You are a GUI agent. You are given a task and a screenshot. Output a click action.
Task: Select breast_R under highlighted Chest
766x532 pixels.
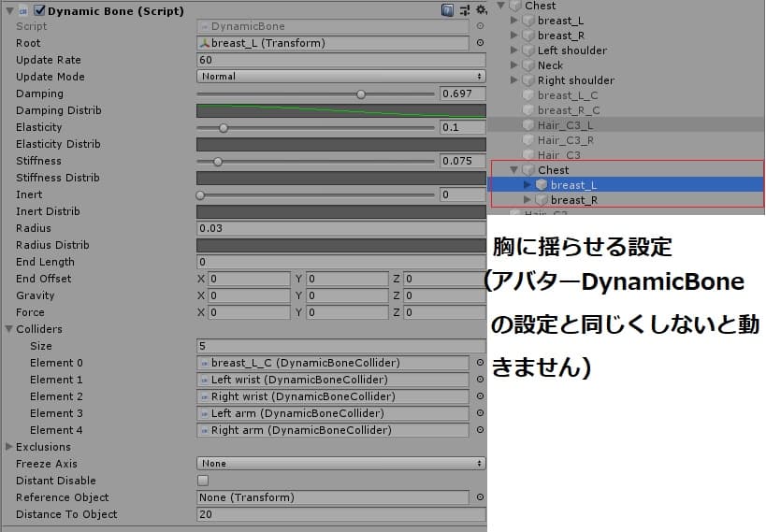tap(574, 200)
